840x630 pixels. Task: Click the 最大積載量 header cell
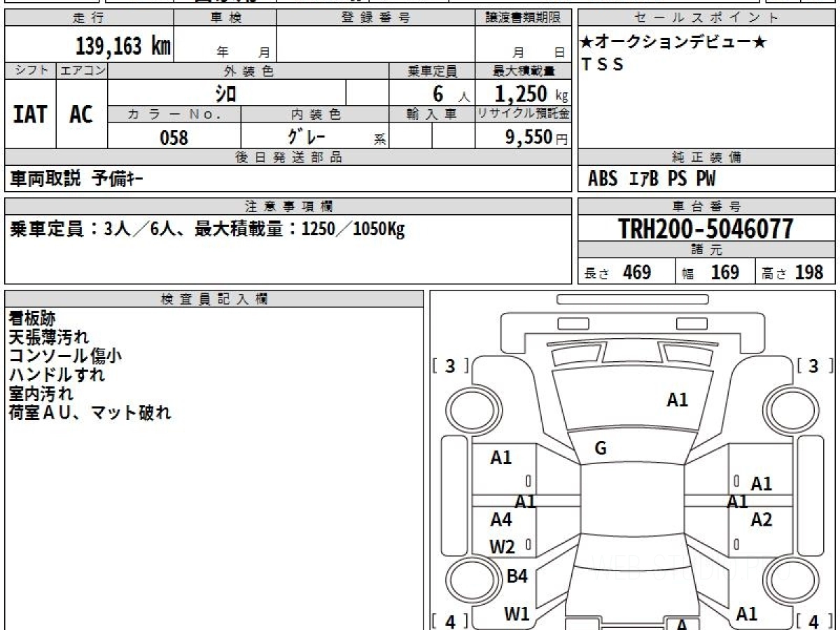click(x=524, y=71)
